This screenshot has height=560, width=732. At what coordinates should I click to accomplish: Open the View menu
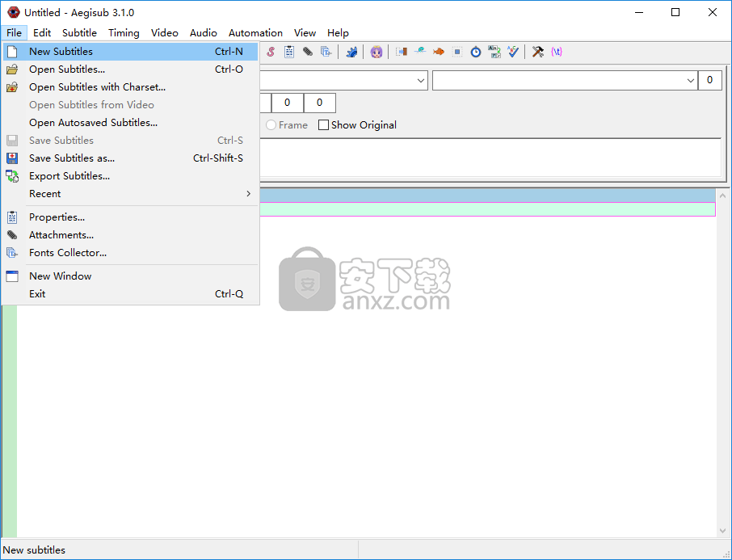305,32
